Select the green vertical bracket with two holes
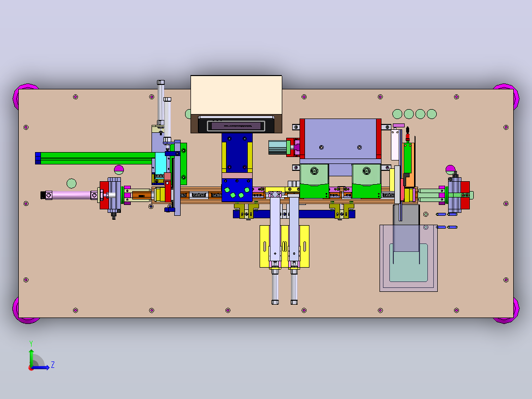The image size is (532, 399). [183, 163]
